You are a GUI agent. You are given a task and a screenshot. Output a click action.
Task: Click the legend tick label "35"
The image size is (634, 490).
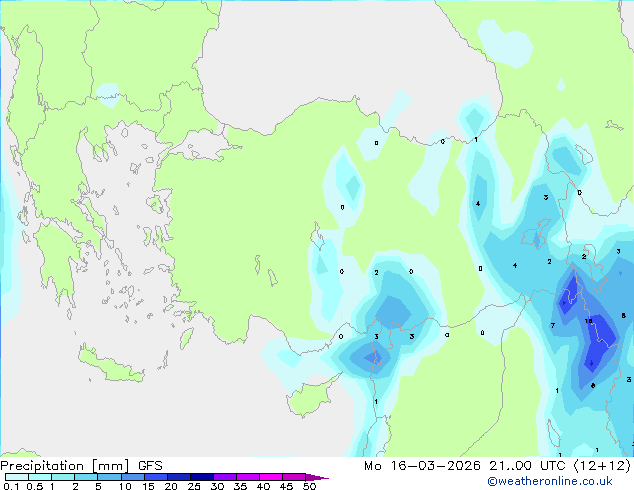click(240, 486)
